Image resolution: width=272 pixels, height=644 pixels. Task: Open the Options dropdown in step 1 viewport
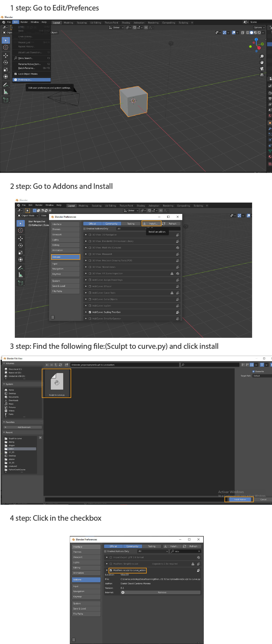pyautogui.click(x=259, y=28)
